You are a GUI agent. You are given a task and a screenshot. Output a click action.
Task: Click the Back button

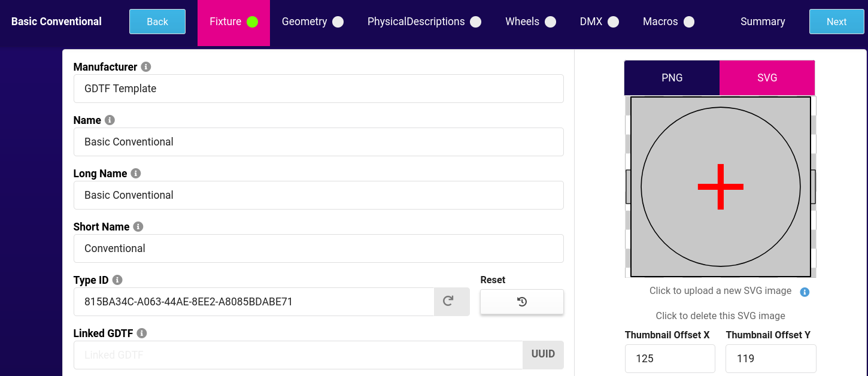[x=157, y=22]
